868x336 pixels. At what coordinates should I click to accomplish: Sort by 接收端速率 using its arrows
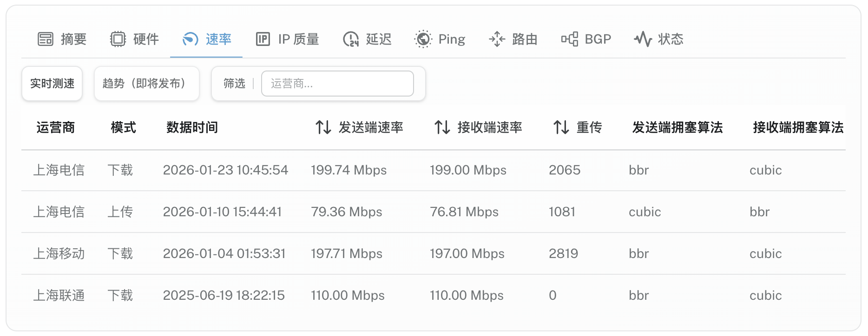click(x=442, y=127)
